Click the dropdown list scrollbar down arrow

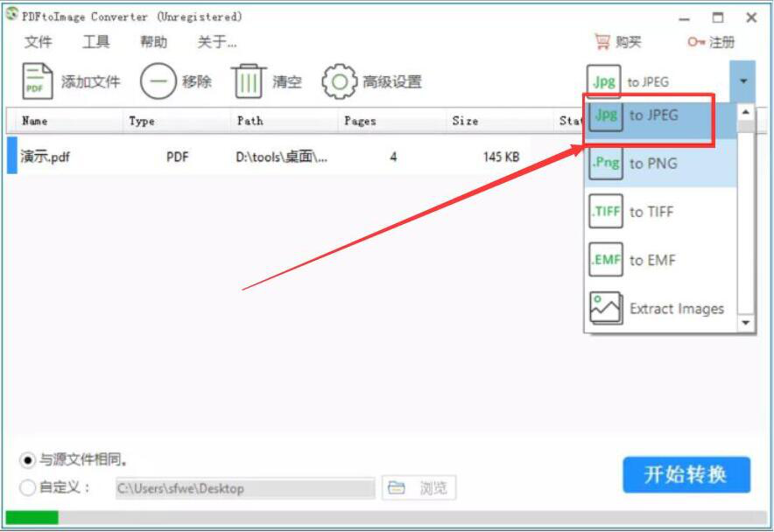[x=745, y=323]
